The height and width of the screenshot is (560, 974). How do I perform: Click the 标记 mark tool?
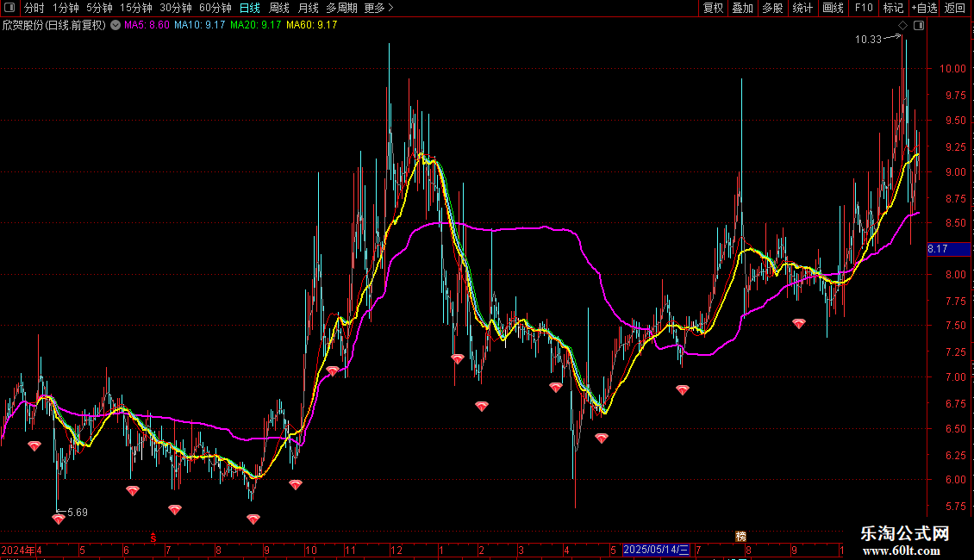point(893,8)
